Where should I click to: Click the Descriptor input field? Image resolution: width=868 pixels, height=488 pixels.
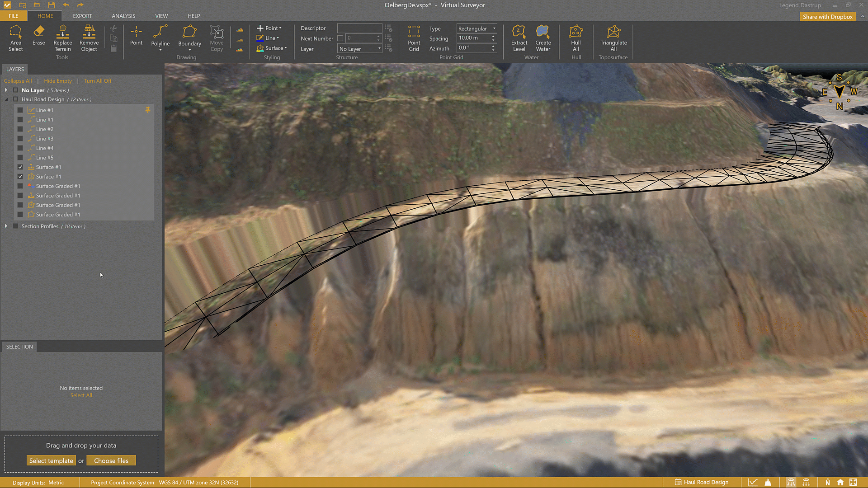click(359, 28)
